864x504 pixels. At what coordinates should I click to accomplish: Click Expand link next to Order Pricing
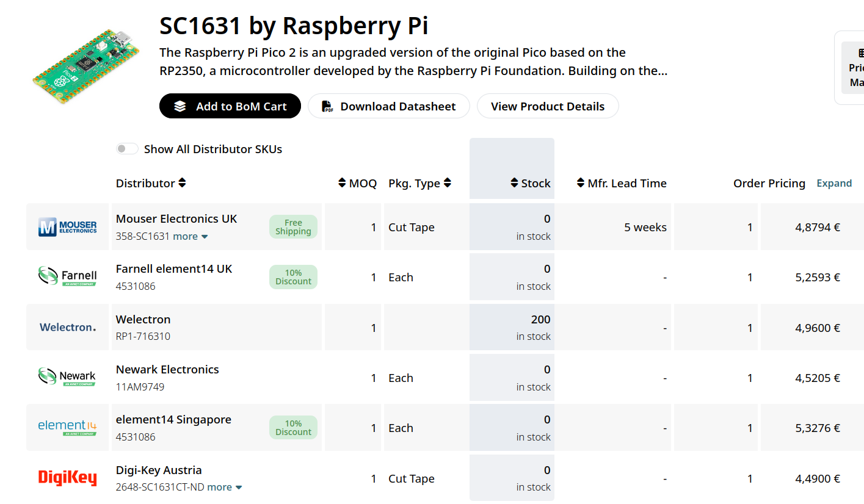tap(834, 183)
